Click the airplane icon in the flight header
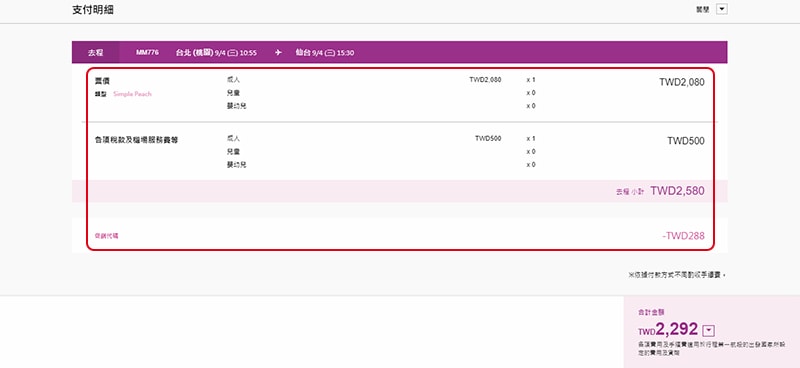 click(x=278, y=53)
